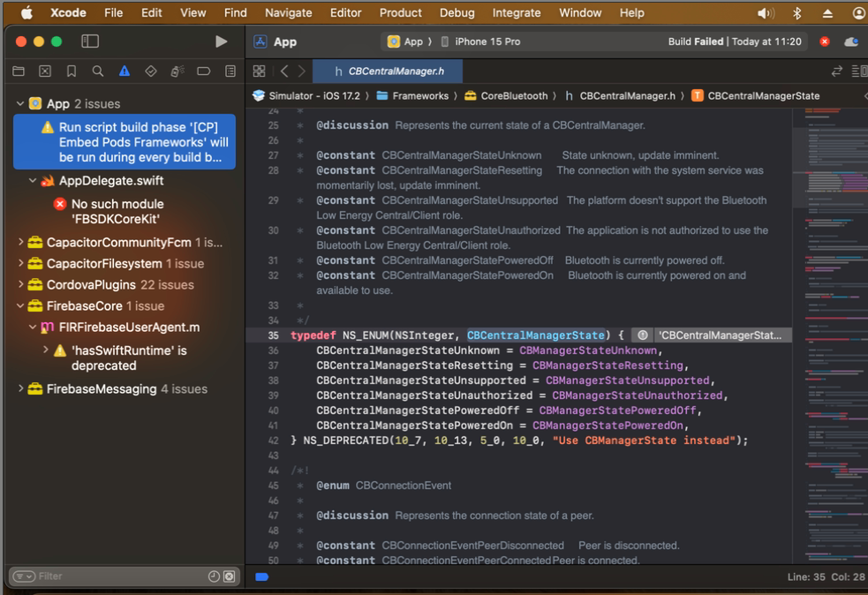Select the FIRFirebaseUserAgent.m file row
Screen dimensions: 868x595
(x=129, y=328)
